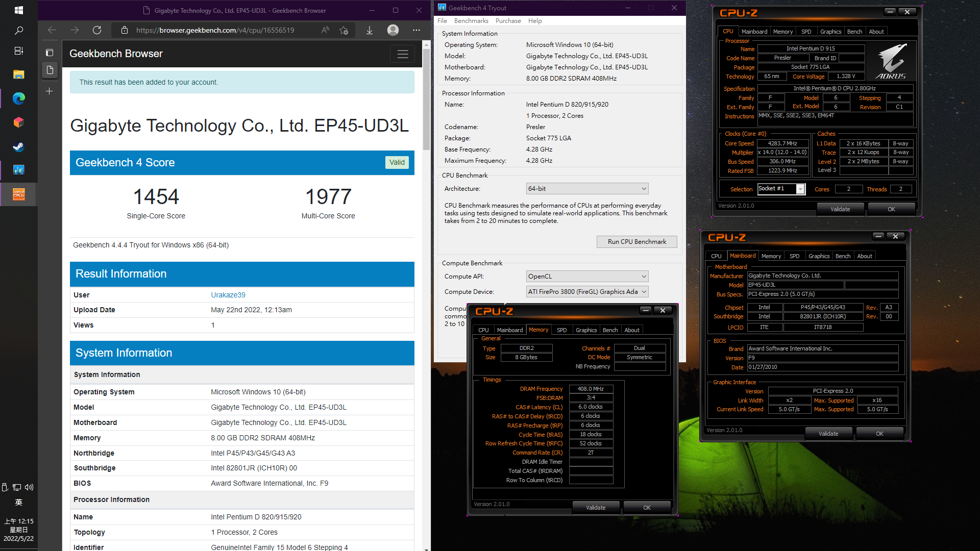Image resolution: width=980 pixels, height=551 pixels.
Task: Add a new tab in sidebar
Action: point(50,91)
